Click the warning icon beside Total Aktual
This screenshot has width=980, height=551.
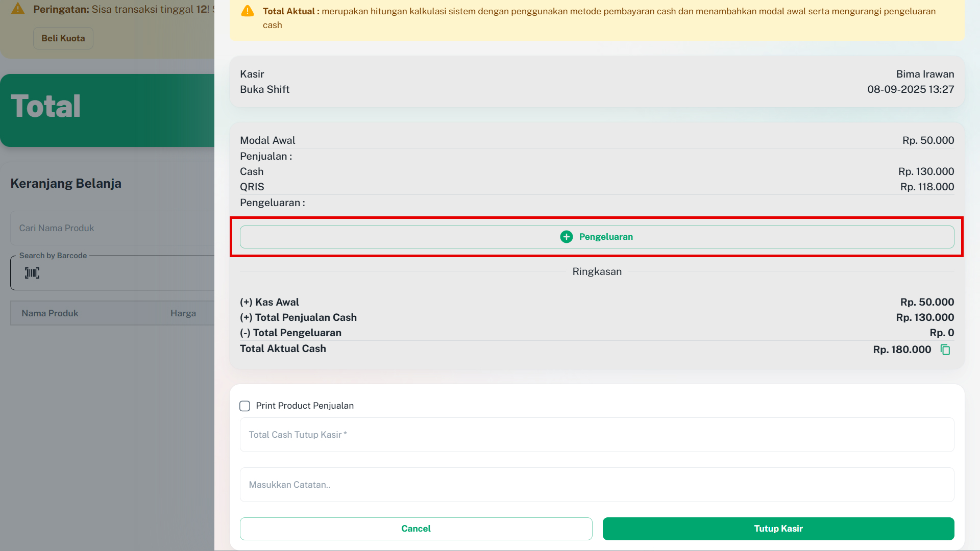[248, 11]
